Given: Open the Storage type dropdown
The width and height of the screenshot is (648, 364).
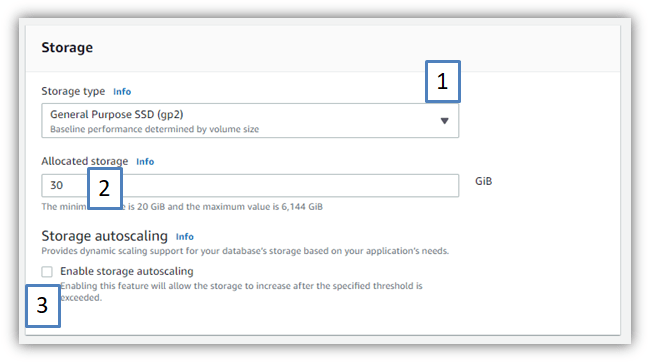Looking at the screenshot, I should [x=250, y=121].
